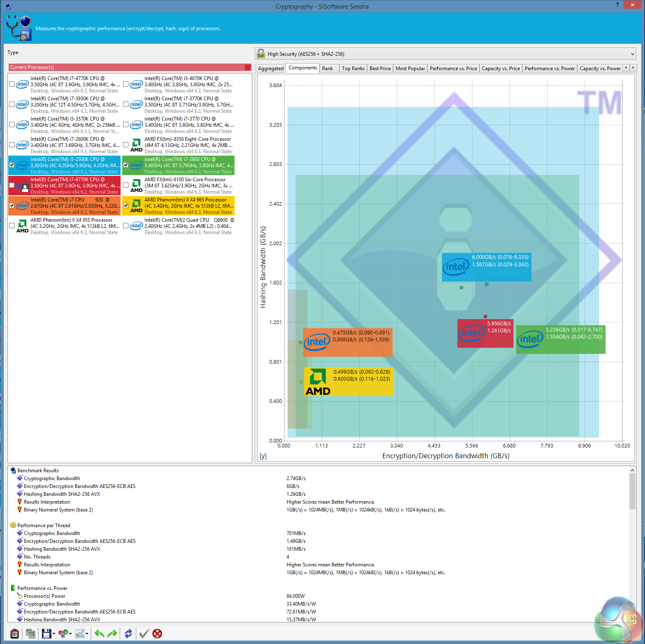The image size is (645, 644).
Task: Go forward with the green right arrow
Action: coord(112,634)
